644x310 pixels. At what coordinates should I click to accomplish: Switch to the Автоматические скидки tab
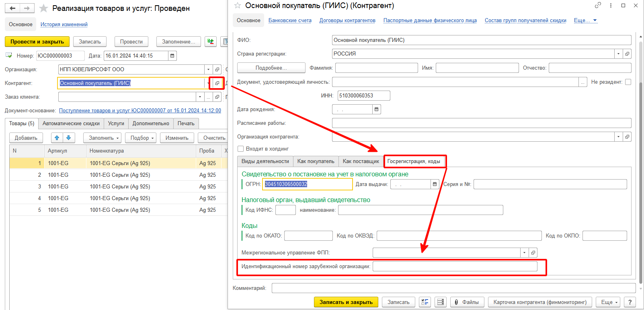[71, 123]
